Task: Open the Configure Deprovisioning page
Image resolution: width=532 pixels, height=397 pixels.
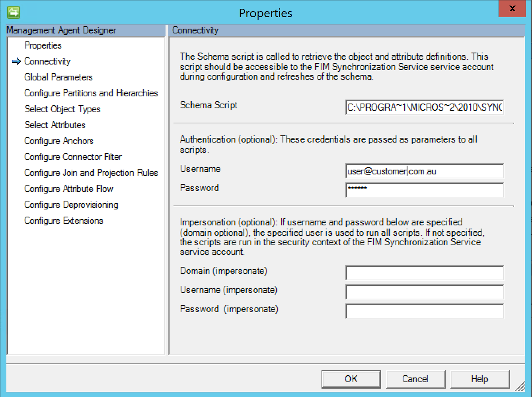Action: pos(71,205)
